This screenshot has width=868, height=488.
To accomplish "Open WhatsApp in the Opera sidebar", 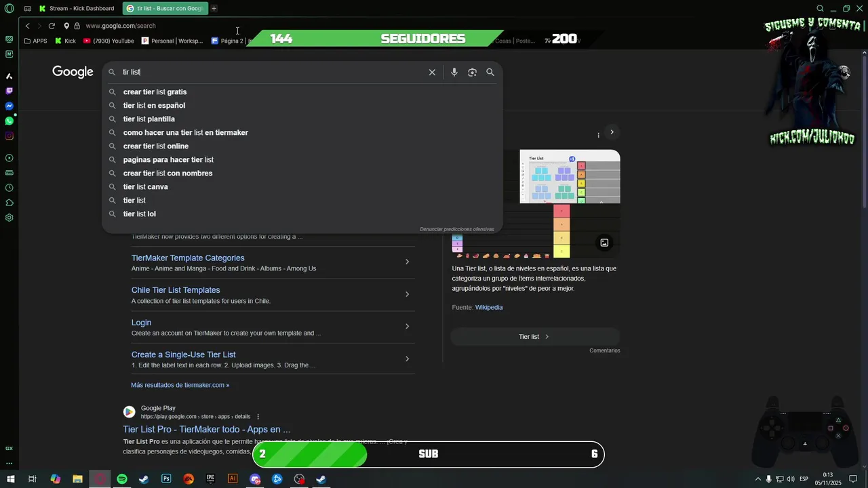I will click(x=9, y=121).
